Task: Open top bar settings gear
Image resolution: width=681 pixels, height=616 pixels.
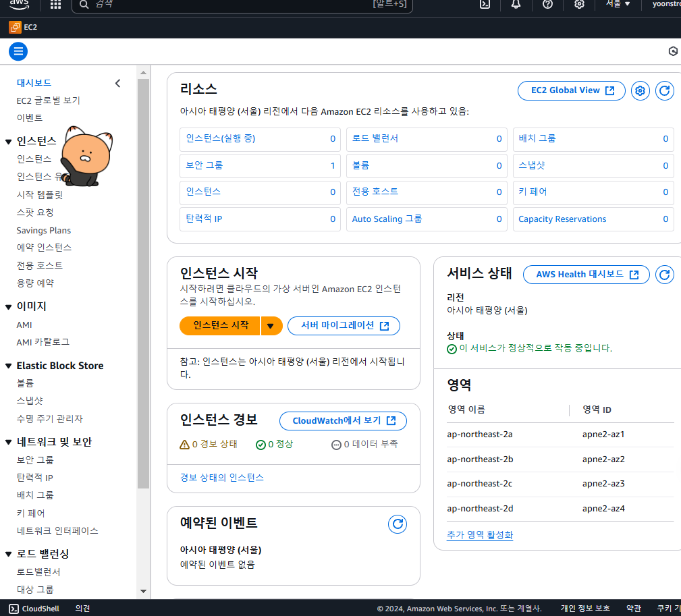Action: [579, 4]
